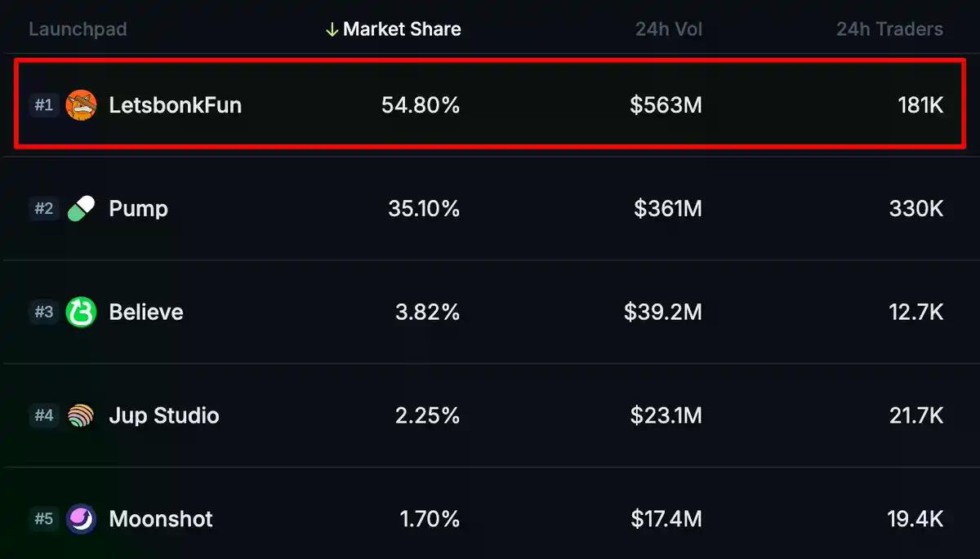Open the Pump launchpad name link
Viewport: 980px width, 559px height.
pyautogui.click(x=138, y=209)
